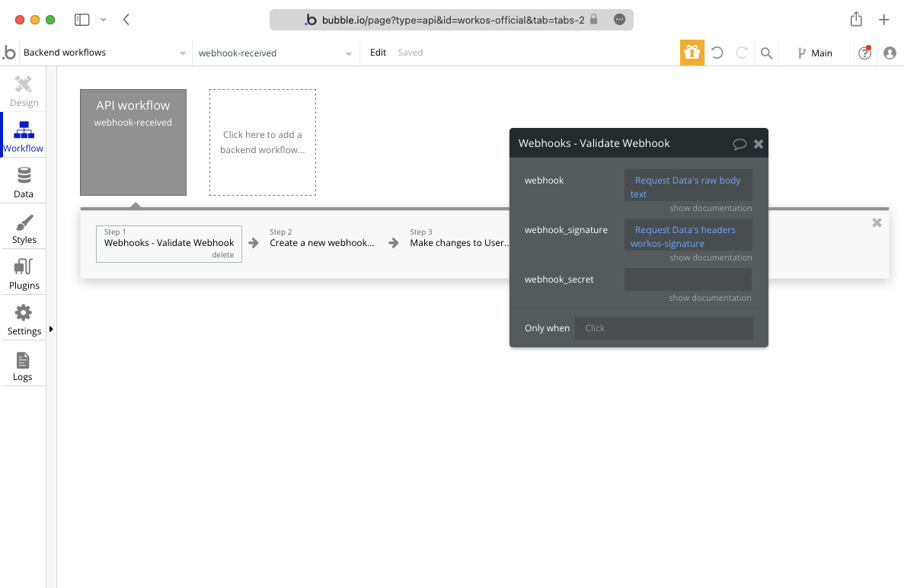Click the webhook_secret input field
The height and width of the screenshot is (588, 904).
click(x=688, y=279)
